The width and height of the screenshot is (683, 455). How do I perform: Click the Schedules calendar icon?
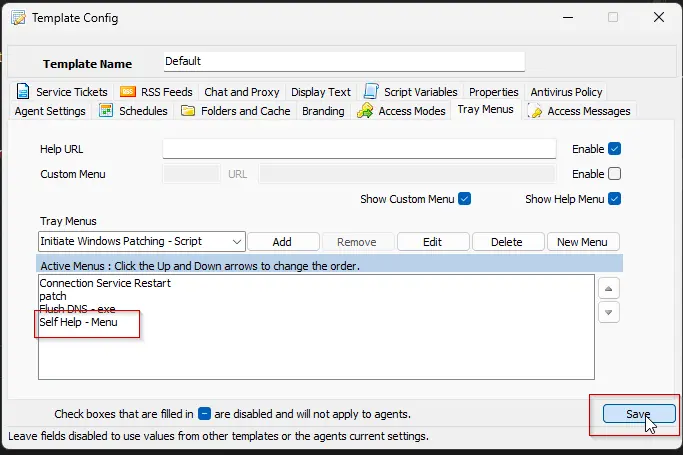click(x=106, y=111)
